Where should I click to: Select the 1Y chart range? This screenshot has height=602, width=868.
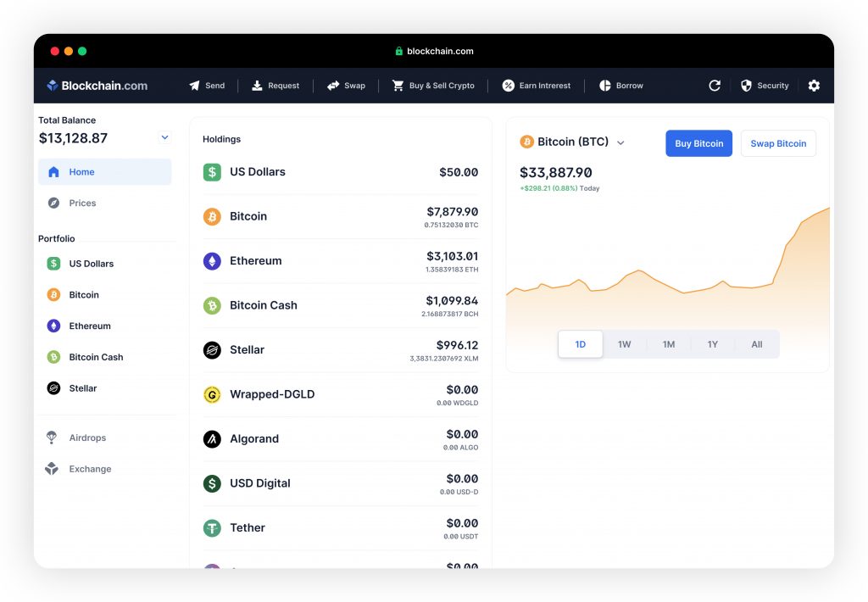pyautogui.click(x=712, y=344)
